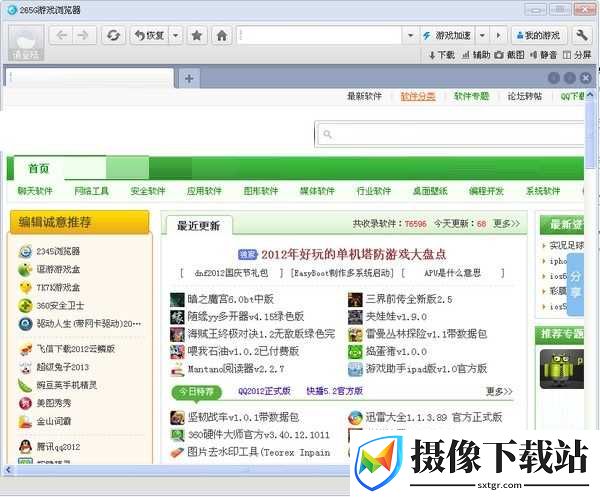The width and height of the screenshot is (600, 497).
Task: Take a screenshot with 截图
Action: 509,55
